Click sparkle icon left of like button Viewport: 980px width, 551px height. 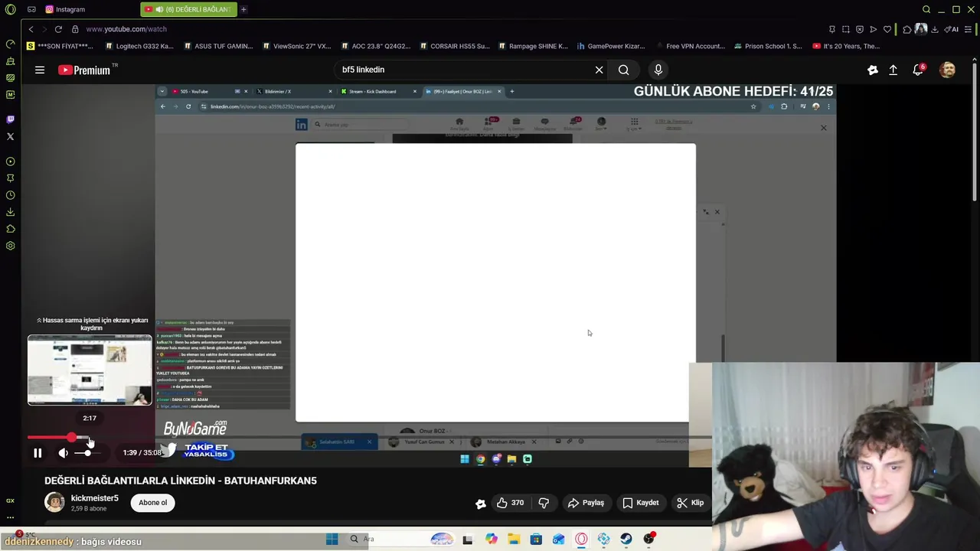[481, 503]
